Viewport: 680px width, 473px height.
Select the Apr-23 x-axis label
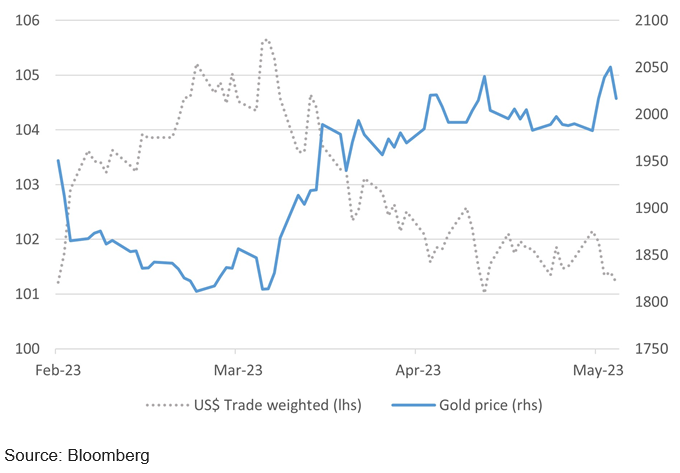coord(414,369)
